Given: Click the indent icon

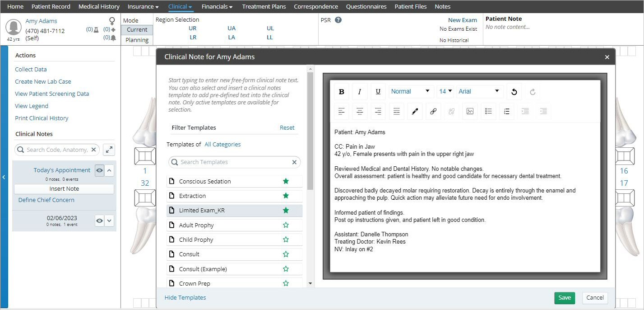Looking at the screenshot, I should point(525,111).
